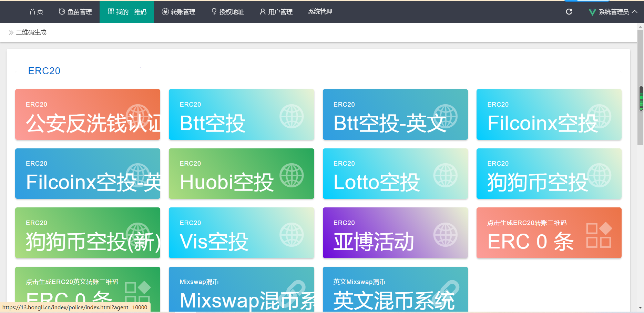Open the 鱼苗管理 menu
This screenshot has width=644, height=313.
pos(75,12)
